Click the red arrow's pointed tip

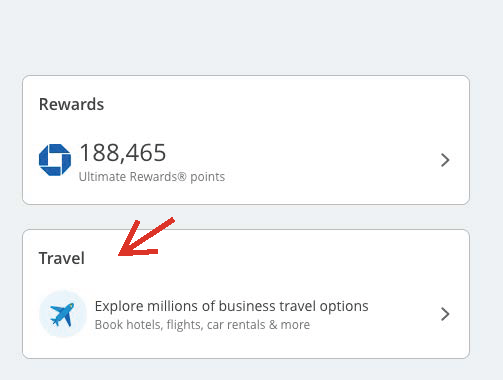pyautogui.click(x=120, y=255)
